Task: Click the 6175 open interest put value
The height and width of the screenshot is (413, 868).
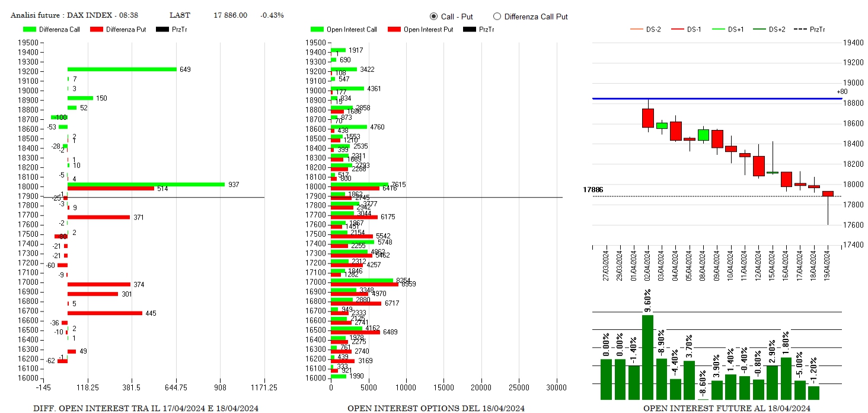Action: (x=388, y=217)
